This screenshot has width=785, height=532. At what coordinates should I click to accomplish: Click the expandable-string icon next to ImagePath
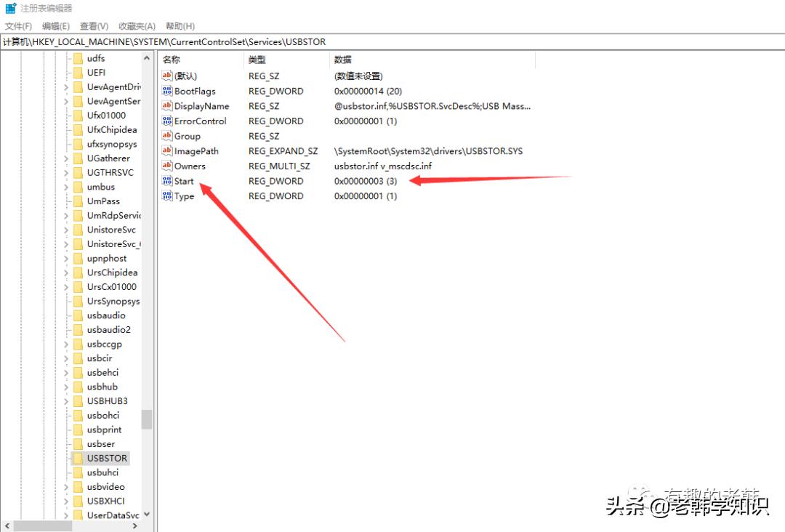point(166,150)
